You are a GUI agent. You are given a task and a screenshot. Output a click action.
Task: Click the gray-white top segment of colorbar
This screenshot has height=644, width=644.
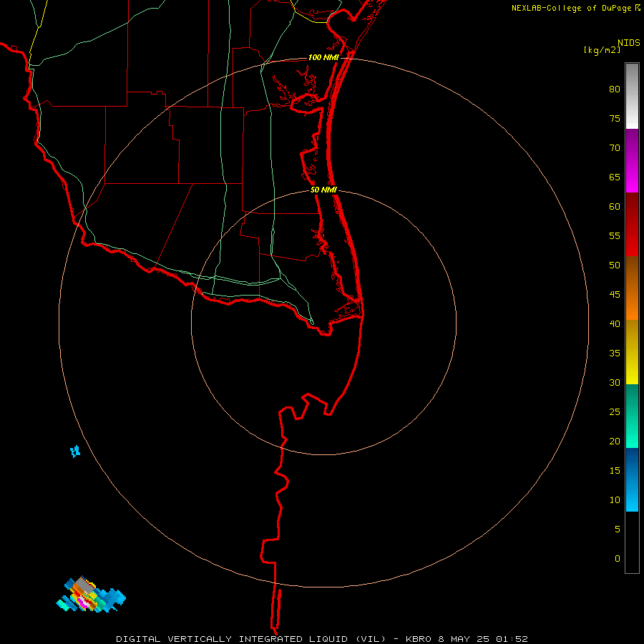(632, 96)
